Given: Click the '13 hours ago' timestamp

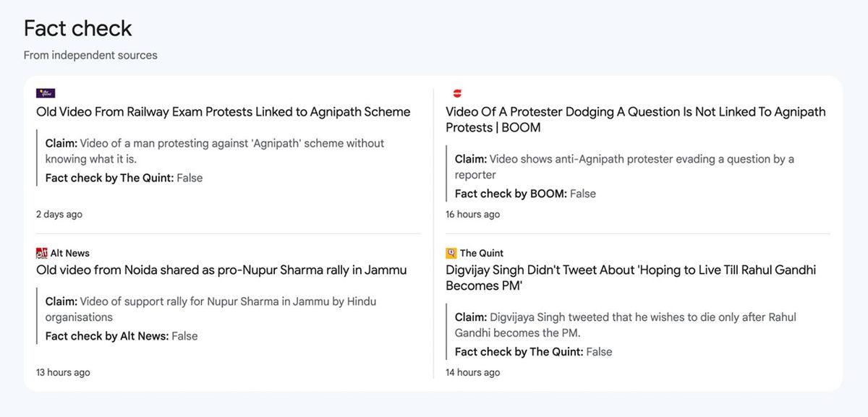Looking at the screenshot, I should coord(63,373).
